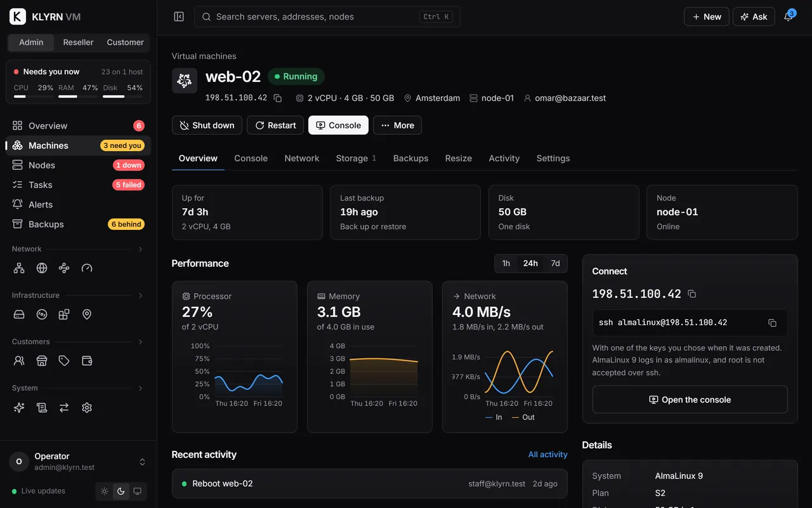
Task: Open the Last backup card
Action: coord(405,212)
